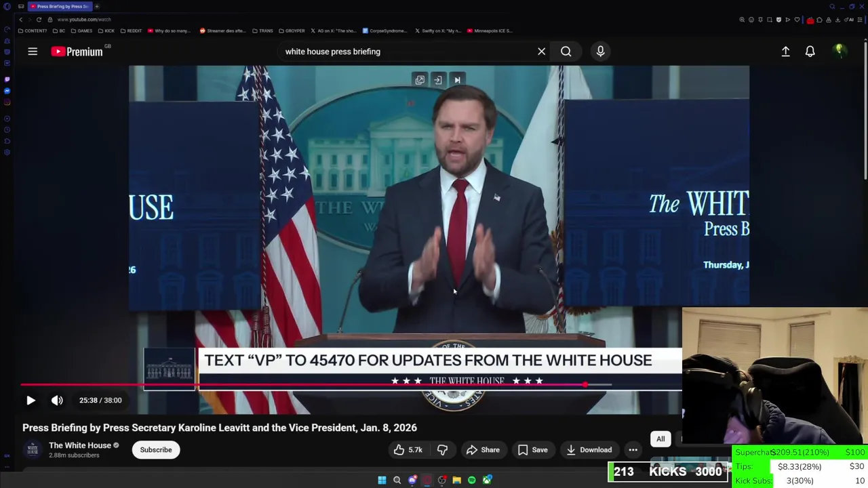Open the TRANS bookmarks folder
This screenshot has height=488, width=868.
[262, 30]
